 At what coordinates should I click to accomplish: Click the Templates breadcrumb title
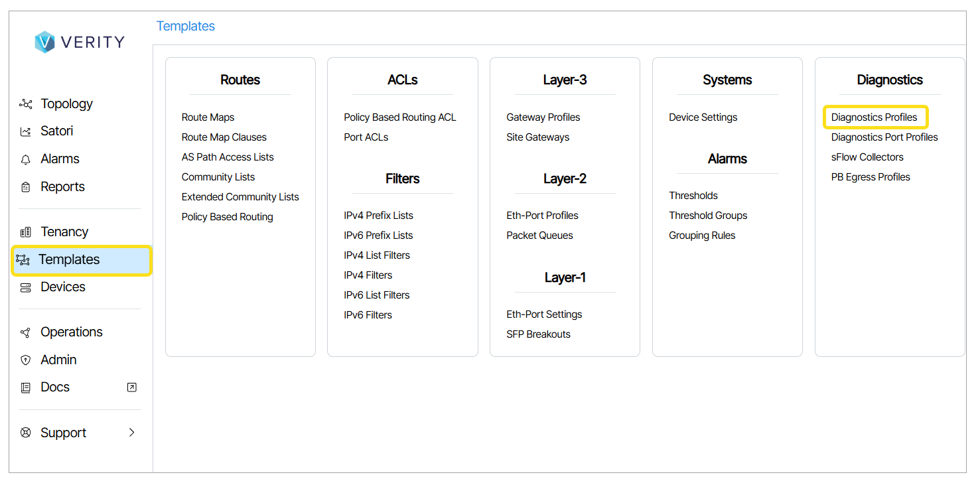click(186, 27)
